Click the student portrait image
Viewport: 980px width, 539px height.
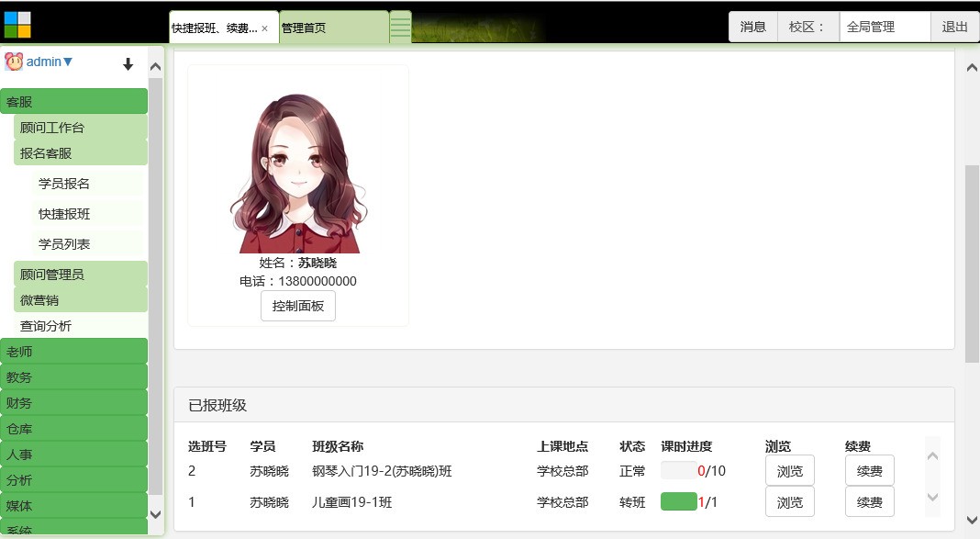point(298,174)
